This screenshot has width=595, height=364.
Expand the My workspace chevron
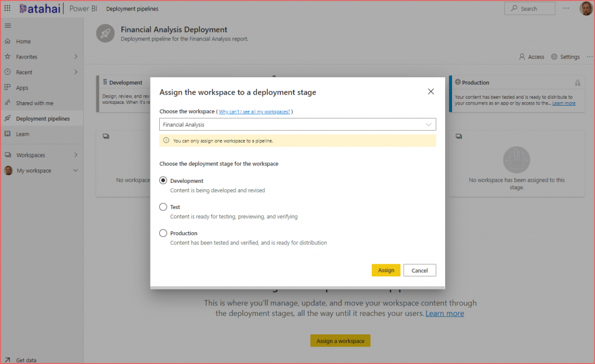pyautogui.click(x=76, y=170)
